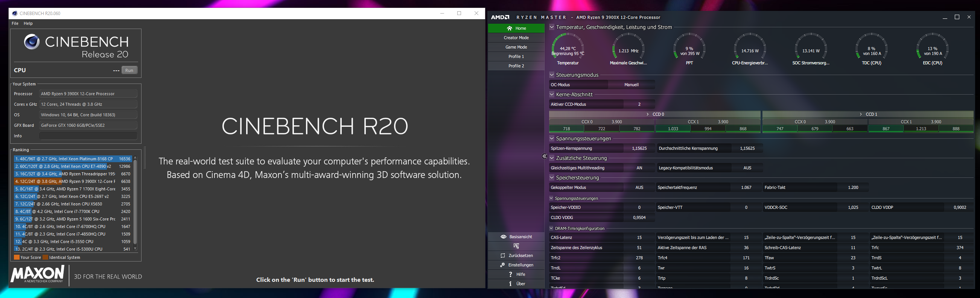Image resolution: width=980 pixels, height=298 pixels.
Task: Click the Legacy-Kompatibilitätsmodus AUS value
Action: (747, 168)
